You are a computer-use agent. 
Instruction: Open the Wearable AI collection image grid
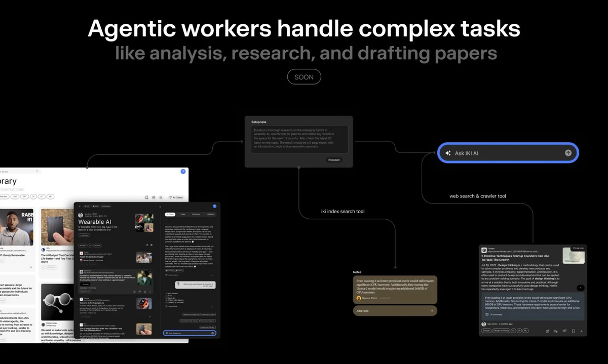coord(144,223)
